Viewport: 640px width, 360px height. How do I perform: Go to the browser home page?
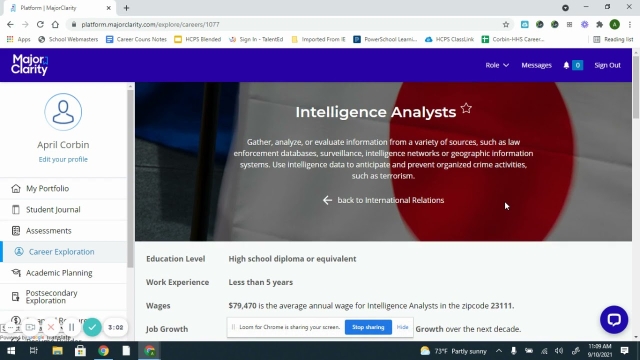[55, 24]
